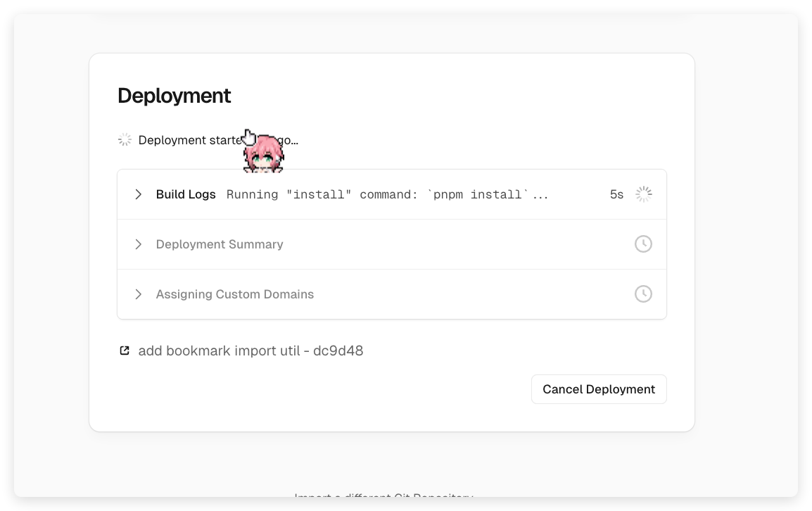The width and height of the screenshot is (812, 511).
Task: Click the Assigning Custom Domains clock icon
Action: pos(643,294)
